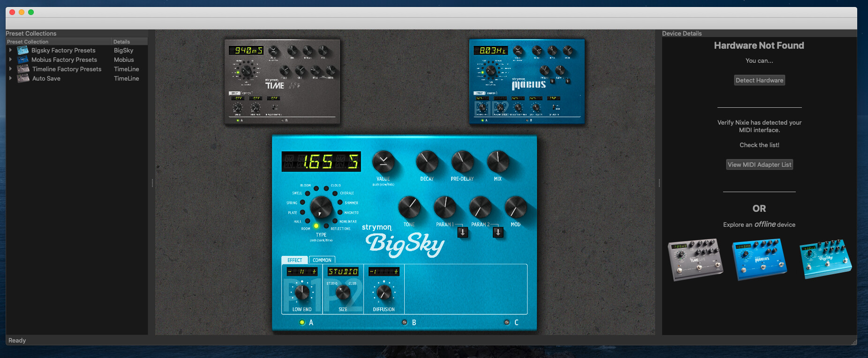This screenshot has width=868, height=358.
Task: Click the PARAM 2 knob
Action: point(480,207)
